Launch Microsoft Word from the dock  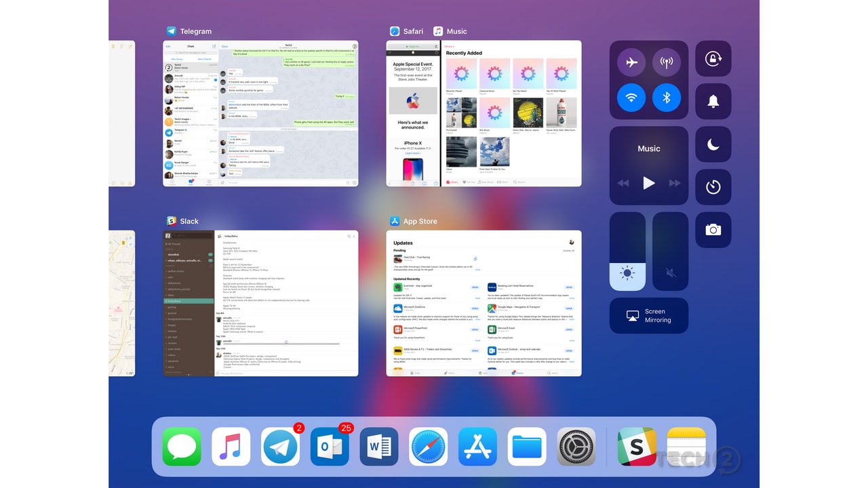[x=379, y=447]
